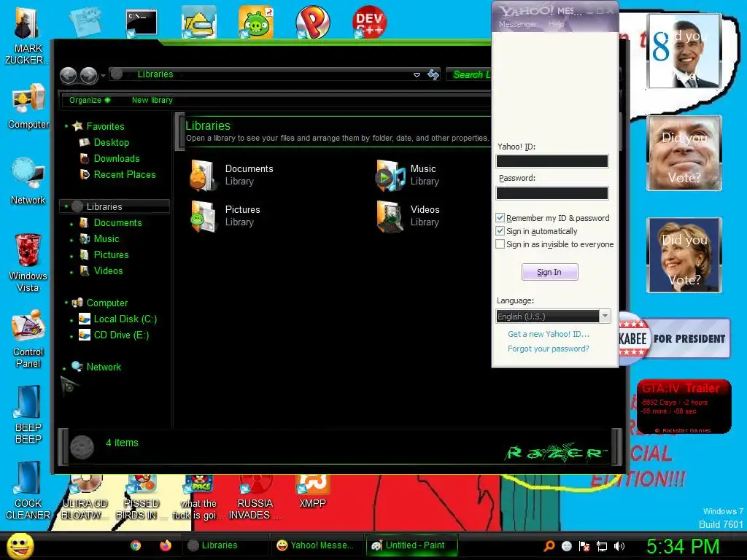
Task: Click the smiley Start button
Action: pos(20,545)
